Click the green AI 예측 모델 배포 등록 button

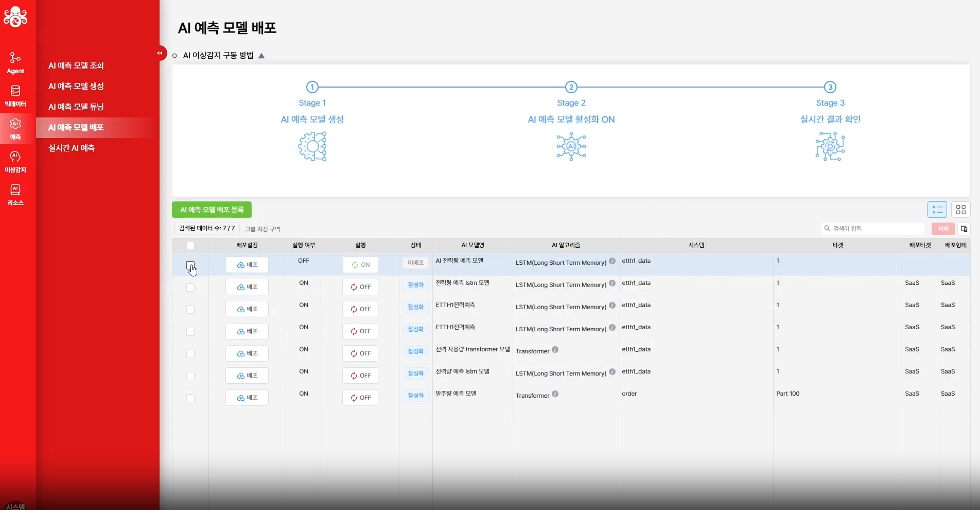point(212,210)
